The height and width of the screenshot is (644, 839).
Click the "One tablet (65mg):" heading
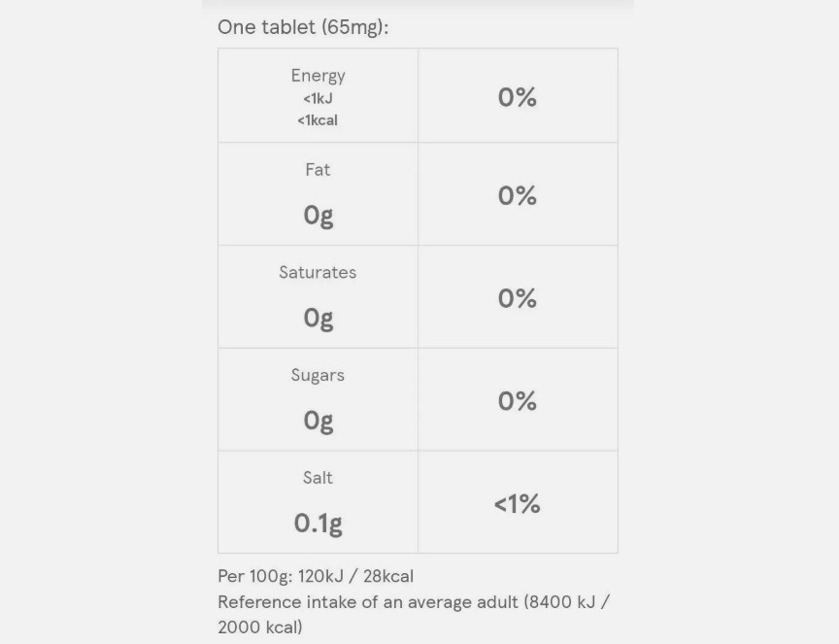(302, 27)
